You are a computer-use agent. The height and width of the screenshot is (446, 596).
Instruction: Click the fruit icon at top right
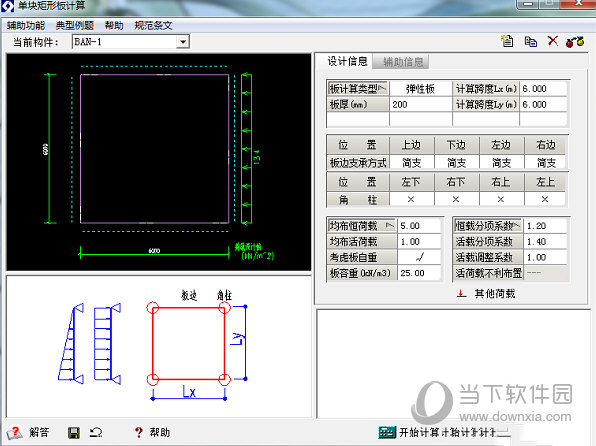(x=575, y=41)
